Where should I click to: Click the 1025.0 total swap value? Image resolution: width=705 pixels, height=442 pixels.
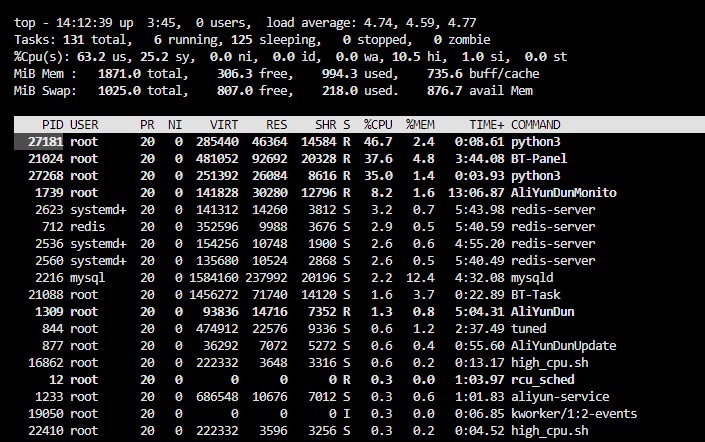[x=119, y=91]
